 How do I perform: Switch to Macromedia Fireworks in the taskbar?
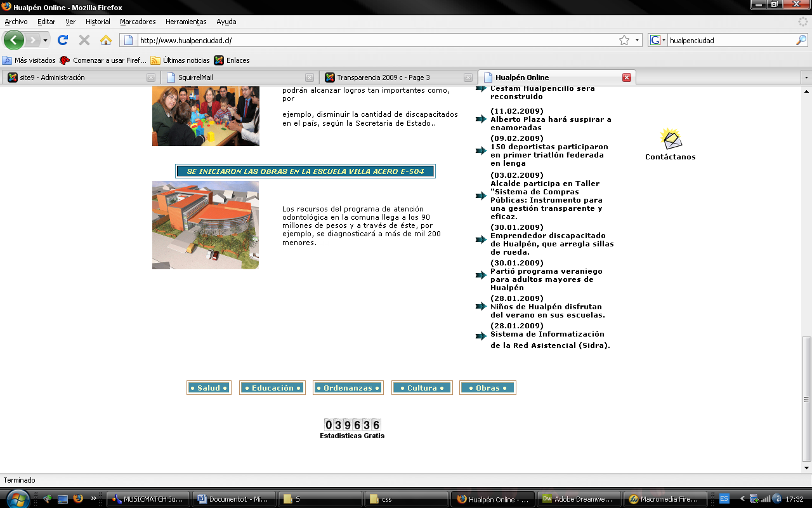point(664,499)
